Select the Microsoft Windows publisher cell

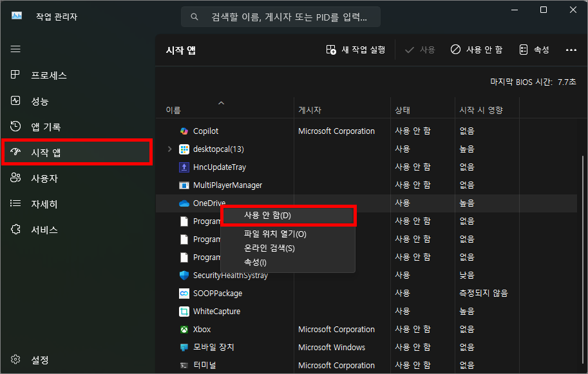coord(332,348)
